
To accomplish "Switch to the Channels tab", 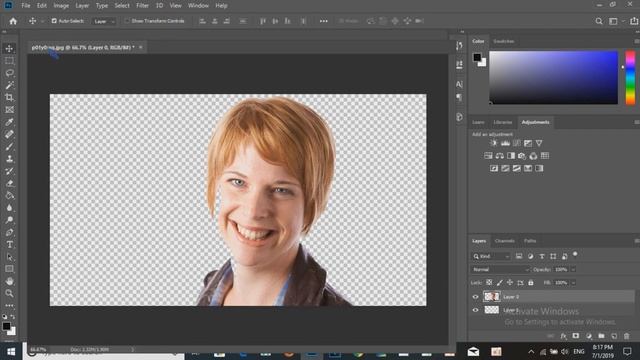I will [504, 241].
